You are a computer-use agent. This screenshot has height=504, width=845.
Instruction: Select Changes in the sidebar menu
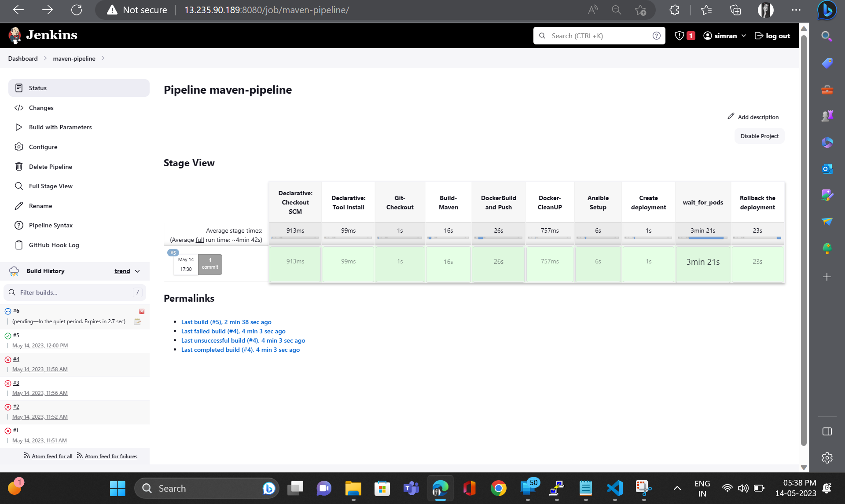point(41,108)
